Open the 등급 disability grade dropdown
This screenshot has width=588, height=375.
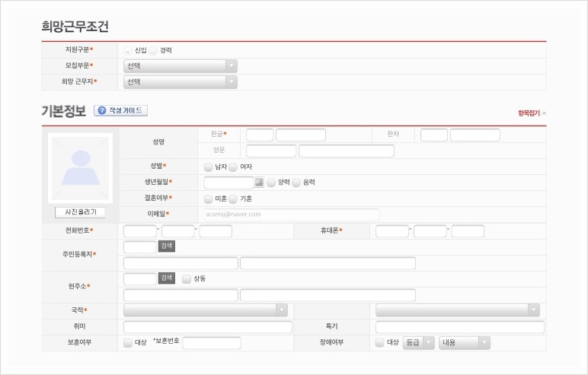tap(419, 343)
